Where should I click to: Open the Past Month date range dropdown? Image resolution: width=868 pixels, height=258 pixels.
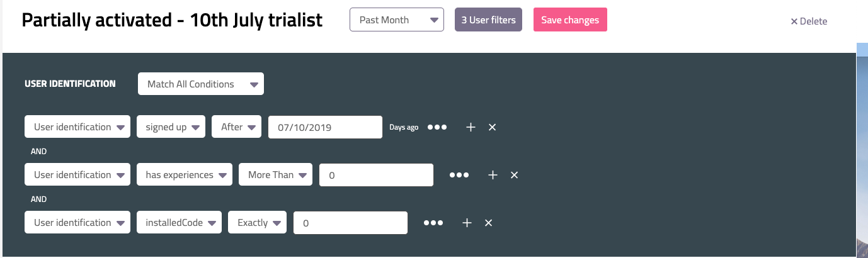(397, 20)
